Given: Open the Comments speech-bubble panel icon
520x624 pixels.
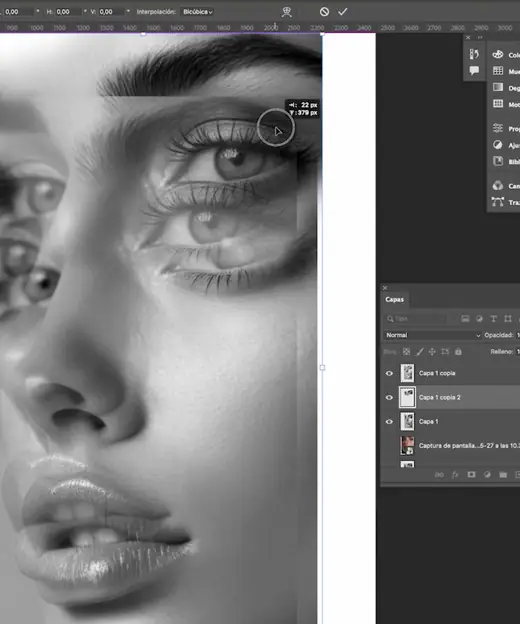Looking at the screenshot, I should click(x=474, y=70).
